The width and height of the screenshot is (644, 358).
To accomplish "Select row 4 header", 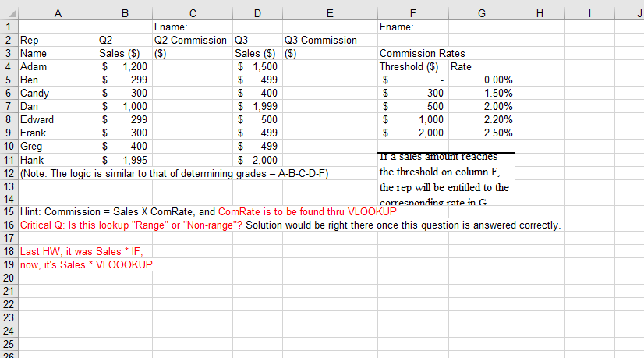I will [9, 66].
